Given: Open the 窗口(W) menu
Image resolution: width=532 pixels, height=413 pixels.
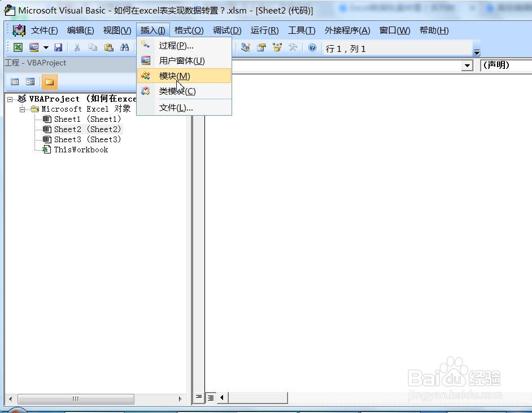Looking at the screenshot, I should [x=395, y=30].
